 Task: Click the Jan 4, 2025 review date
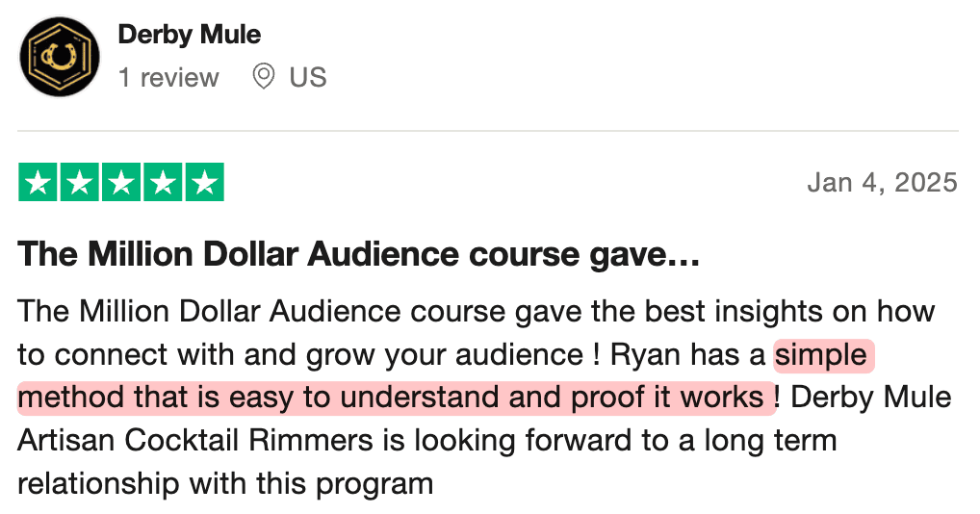[883, 182]
